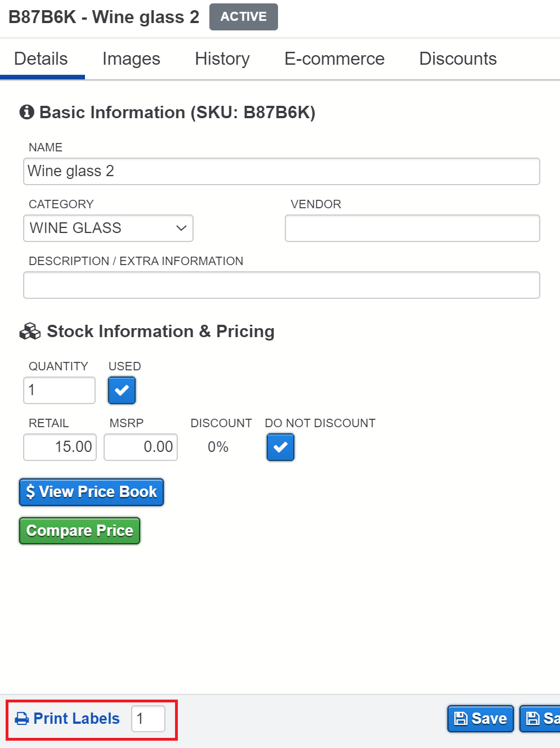The image size is (560, 748).
Task: Switch to the Images tab
Action: point(131,59)
